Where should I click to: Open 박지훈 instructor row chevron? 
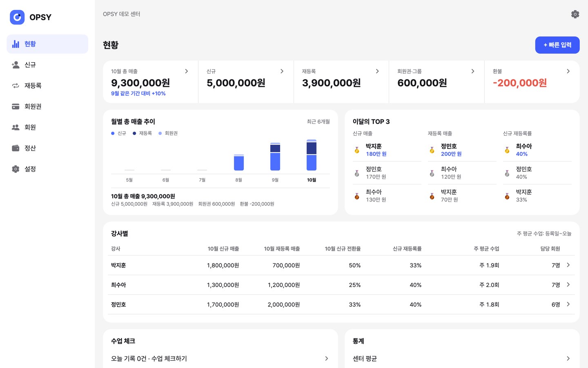[x=568, y=265]
